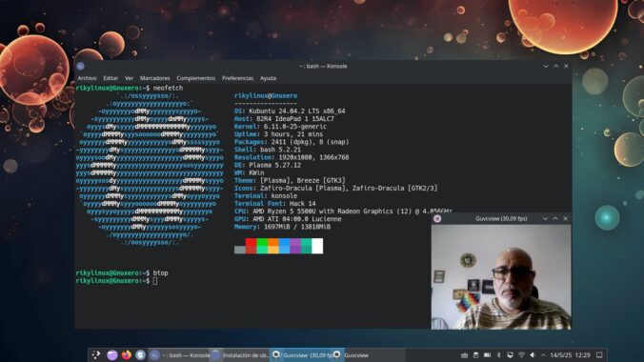Open the battery status tray icon
The width and height of the screenshot is (644, 362).
[487, 355]
